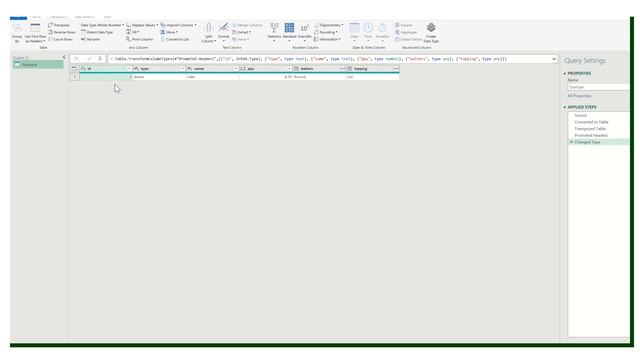Click Use First Row as Headers
The height and width of the screenshot is (360, 640).
point(35,33)
